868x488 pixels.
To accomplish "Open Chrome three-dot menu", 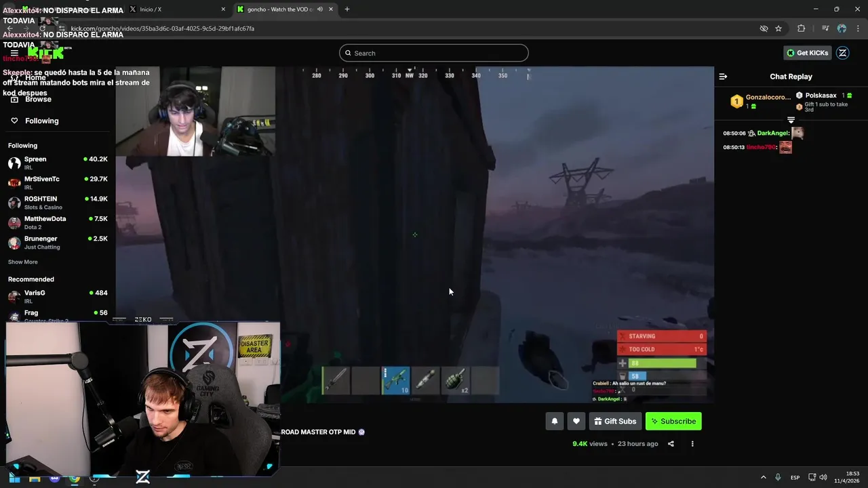I will point(857,28).
